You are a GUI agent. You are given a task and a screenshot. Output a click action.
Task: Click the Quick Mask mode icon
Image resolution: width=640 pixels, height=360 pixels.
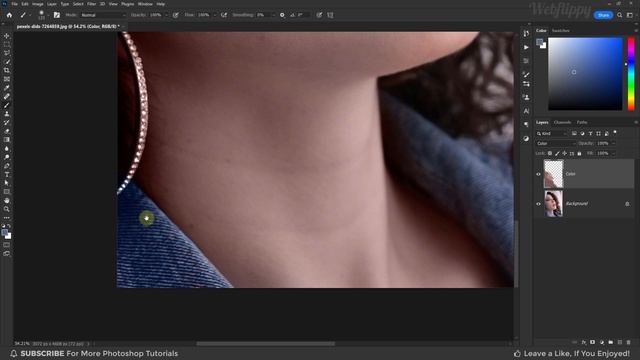pos(7,245)
